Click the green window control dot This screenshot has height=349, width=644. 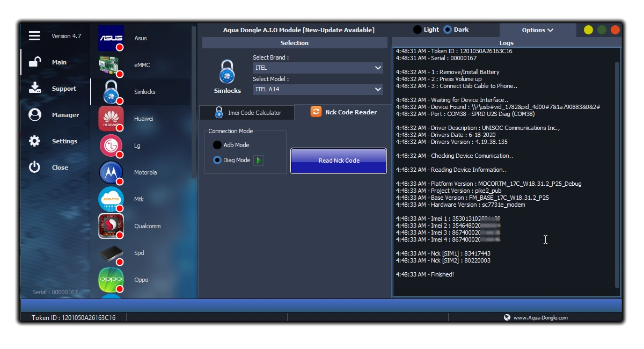tap(602, 30)
